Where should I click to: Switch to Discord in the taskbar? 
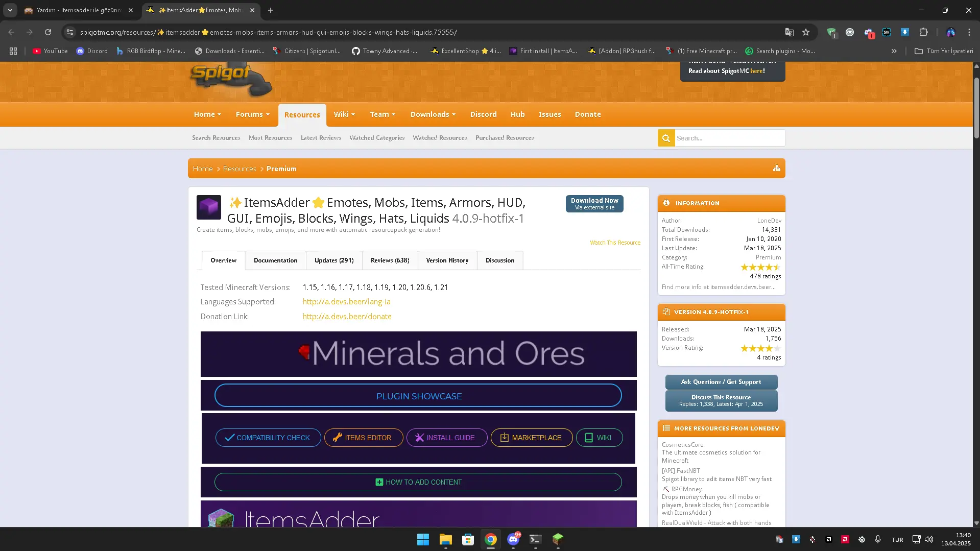(513, 539)
